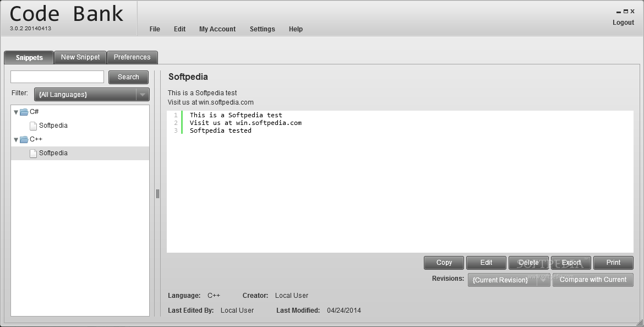Screen dimensions: 644x327
Task: Open the language Filter dropdown
Action: [92, 95]
